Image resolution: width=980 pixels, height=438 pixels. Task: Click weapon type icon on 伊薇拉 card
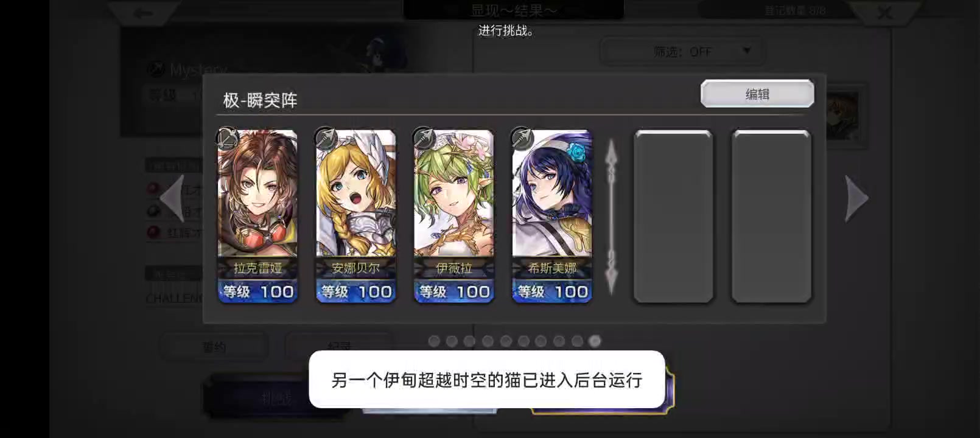(424, 138)
